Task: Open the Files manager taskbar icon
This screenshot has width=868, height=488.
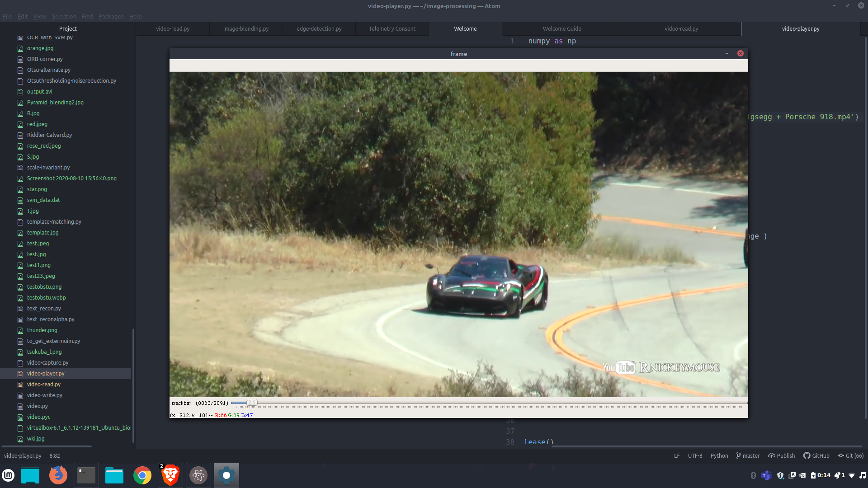Action: (x=114, y=475)
